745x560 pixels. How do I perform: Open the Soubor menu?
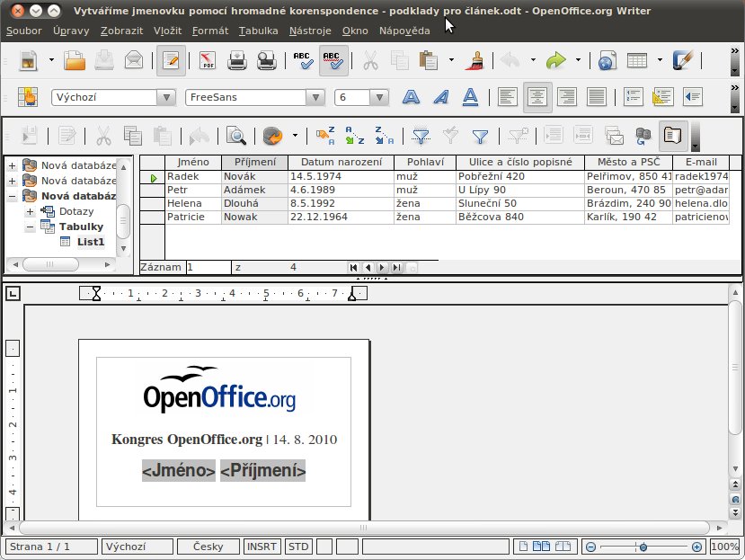pos(23,31)
